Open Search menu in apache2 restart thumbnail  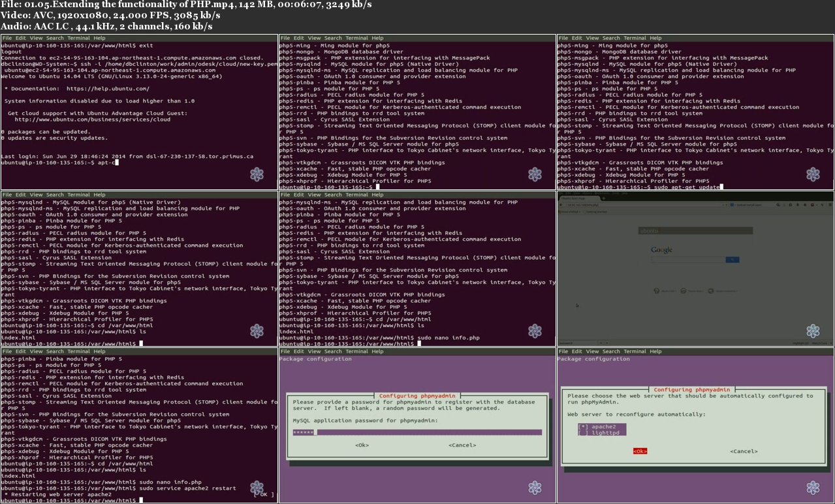[55, 352]
